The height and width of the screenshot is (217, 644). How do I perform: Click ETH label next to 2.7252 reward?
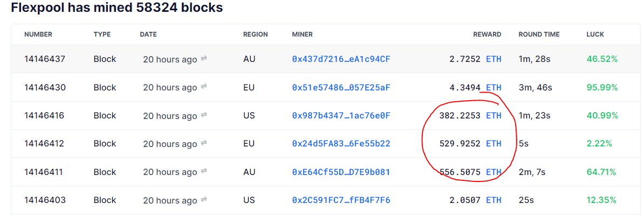coord(494,59)
